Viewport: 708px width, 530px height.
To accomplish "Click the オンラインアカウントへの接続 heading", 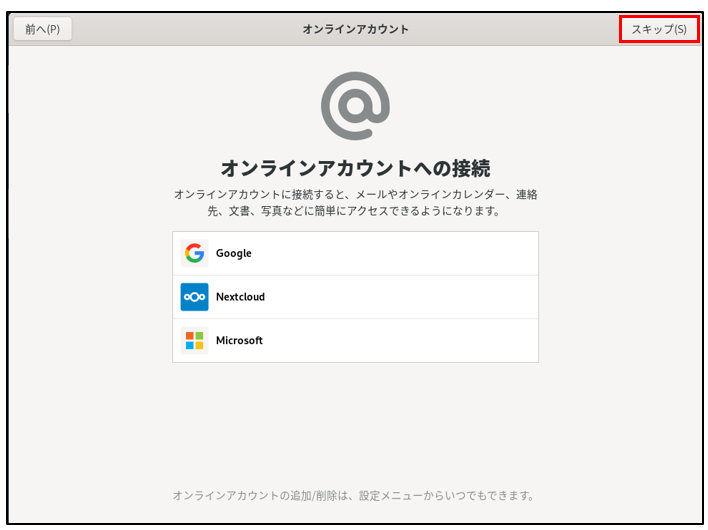I will (x=355, y=167).
